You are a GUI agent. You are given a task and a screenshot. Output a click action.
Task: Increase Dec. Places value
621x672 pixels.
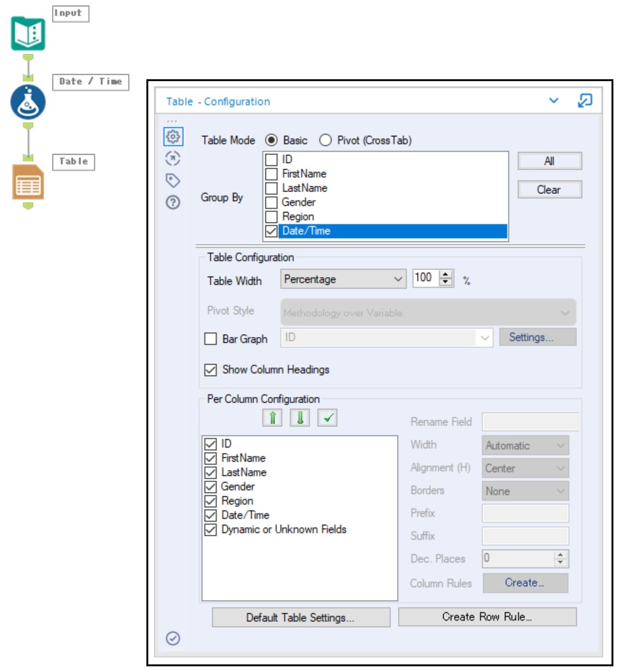[560, 555]
